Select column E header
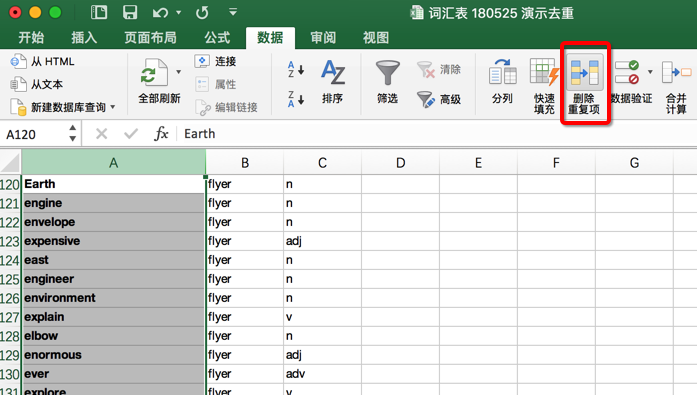The image size is (697, 395). (478, 163)
